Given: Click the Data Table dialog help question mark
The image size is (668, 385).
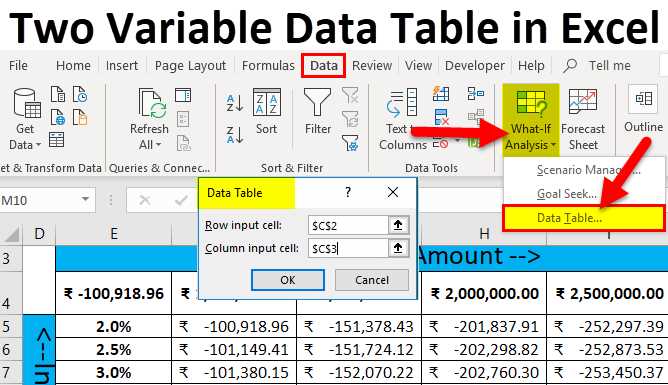Looking at the screenshot, I should point(348,192).
